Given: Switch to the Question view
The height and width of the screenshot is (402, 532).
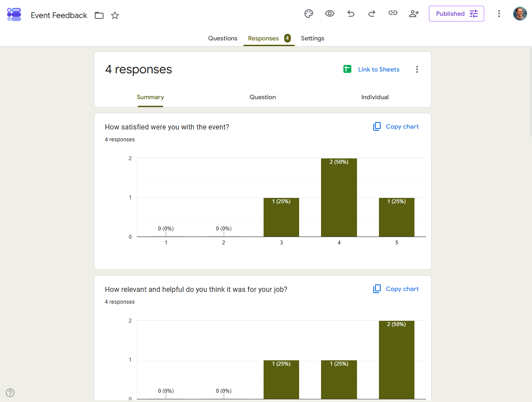Looking at the screenshot, I should [x=263, y=97].
